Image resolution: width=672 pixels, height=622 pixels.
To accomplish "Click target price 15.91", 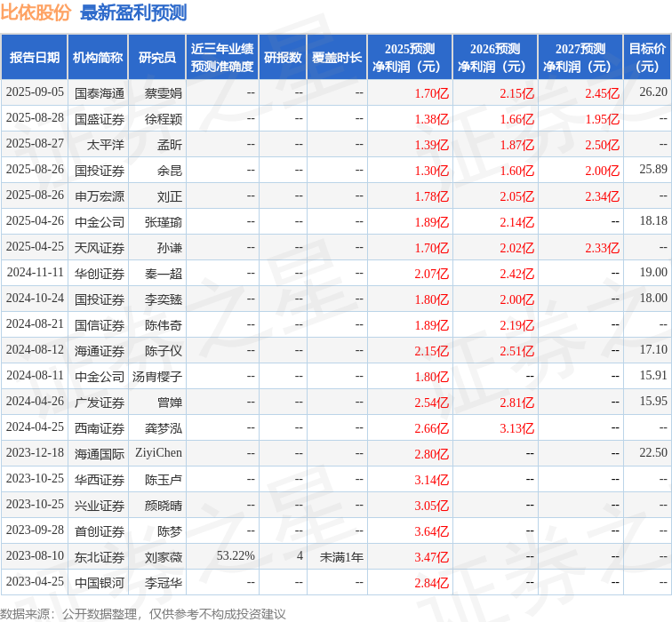I will coord(653,375).
